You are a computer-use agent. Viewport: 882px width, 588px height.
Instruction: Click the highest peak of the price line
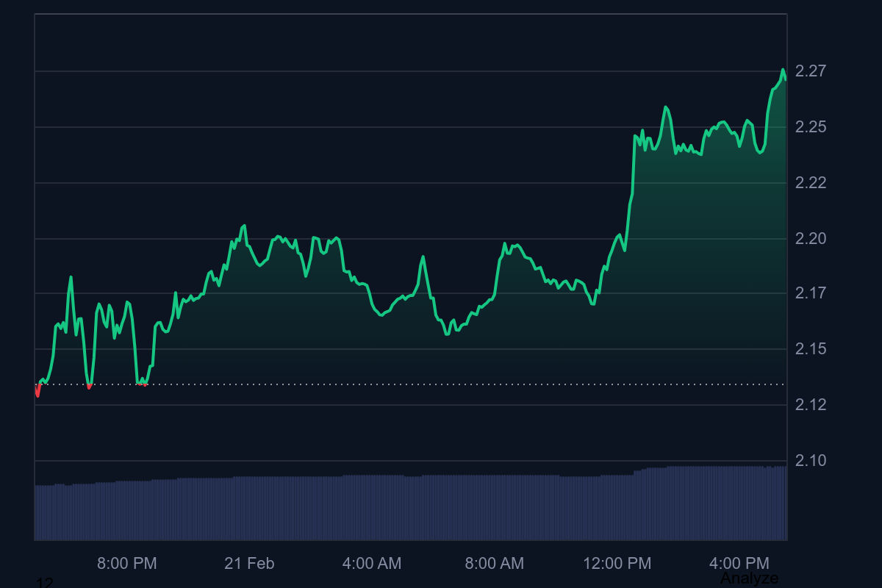[783, 70]
